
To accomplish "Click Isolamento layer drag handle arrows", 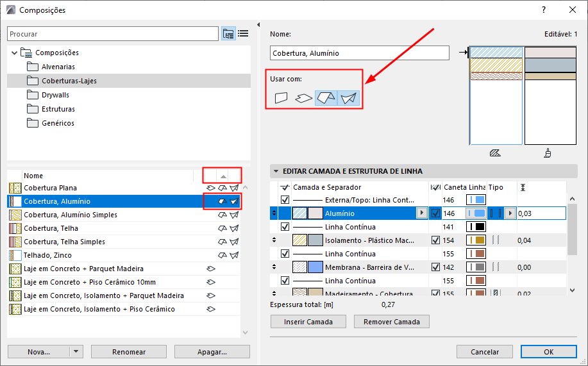I will (274, 240).
